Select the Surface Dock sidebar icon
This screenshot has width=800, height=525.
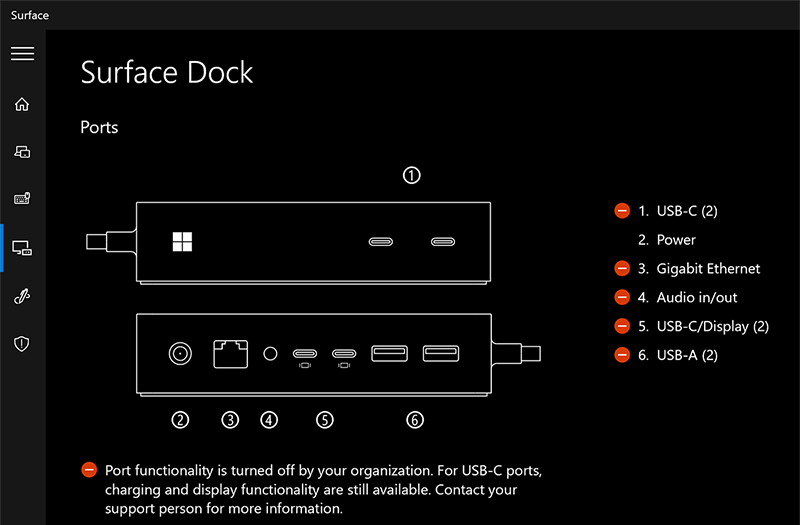(x=22, y=248)
